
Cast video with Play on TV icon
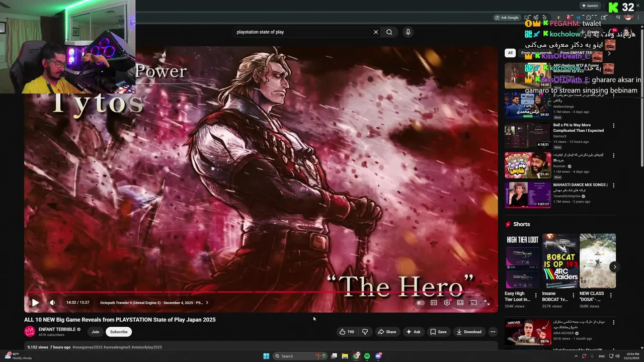473,303
